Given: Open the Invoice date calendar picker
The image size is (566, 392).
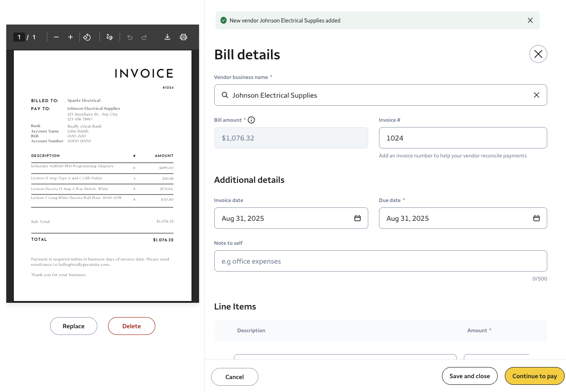Looking at the screenshot, I should point(357,218).
